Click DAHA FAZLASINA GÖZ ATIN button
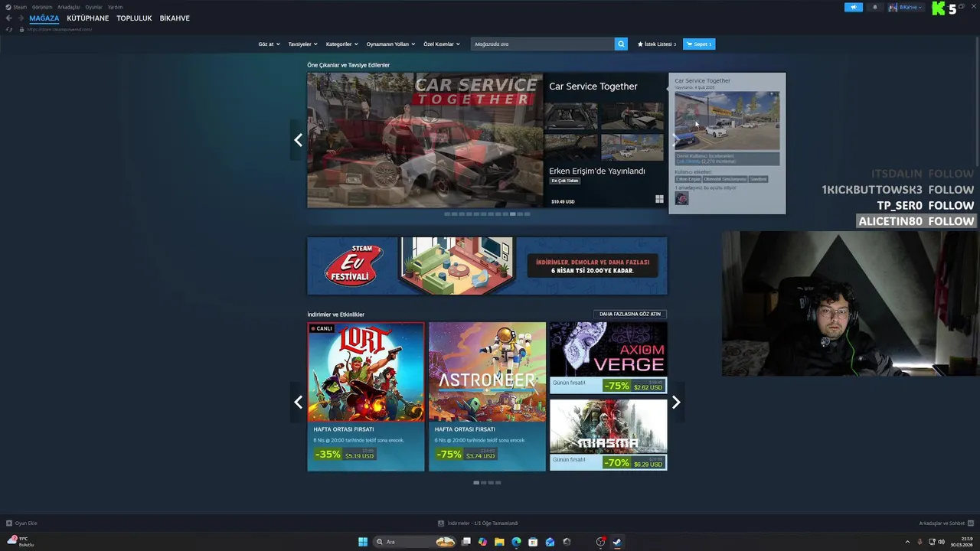The width and height of the screenshot is (980, 551). click(630, 314)
